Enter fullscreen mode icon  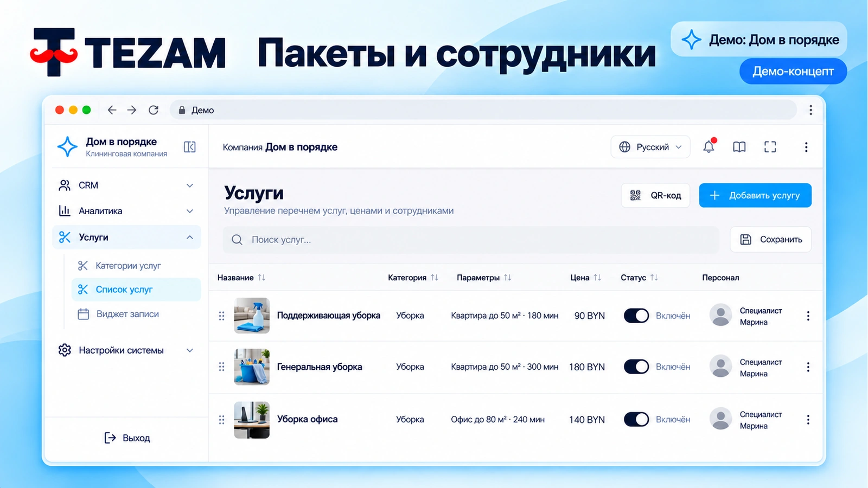tap(770, 147)
